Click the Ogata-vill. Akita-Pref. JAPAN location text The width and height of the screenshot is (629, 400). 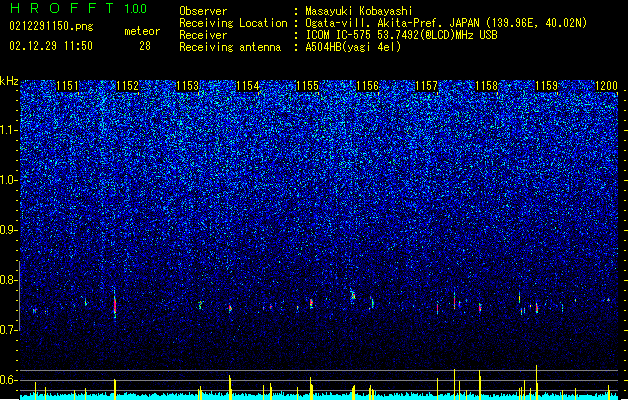pyautogui.click(x=392, y=23)
